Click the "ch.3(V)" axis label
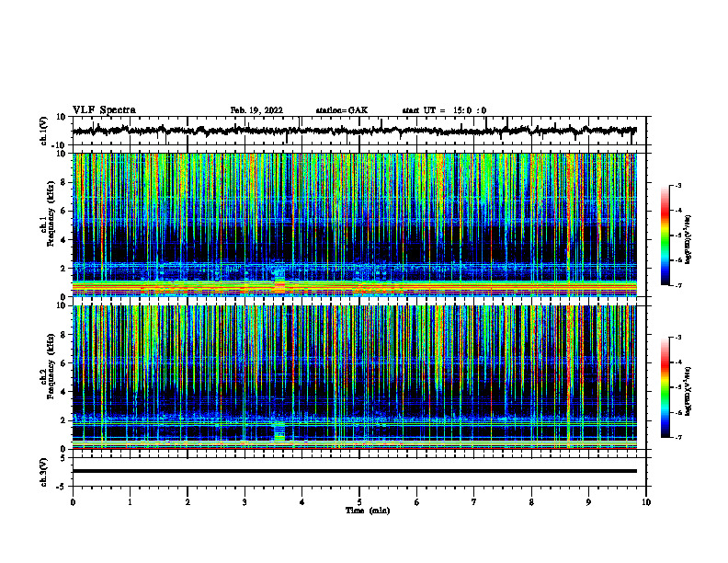 44,472
